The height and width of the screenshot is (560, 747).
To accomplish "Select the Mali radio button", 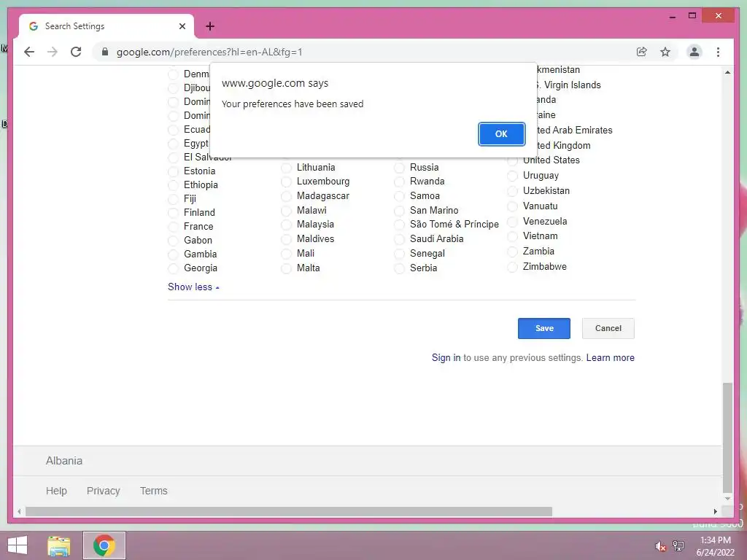I will [x=286, y=254].
